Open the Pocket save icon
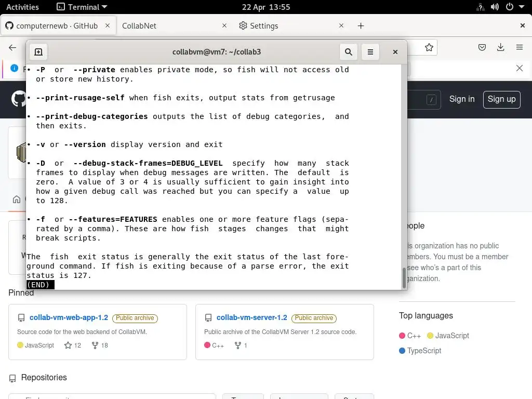532x399 pixels. tap(482, 47)
